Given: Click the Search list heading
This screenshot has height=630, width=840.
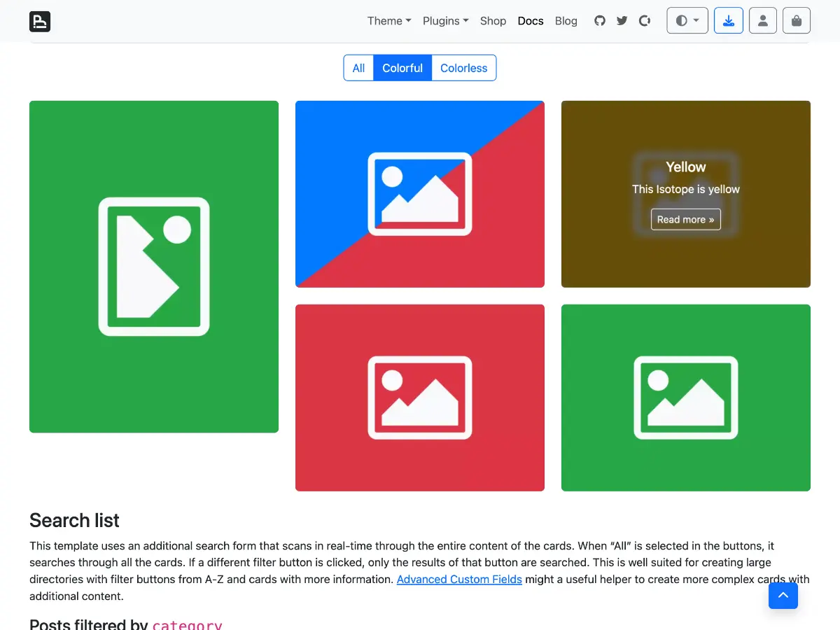Looking at the screenshot, I should coord(74,520).
